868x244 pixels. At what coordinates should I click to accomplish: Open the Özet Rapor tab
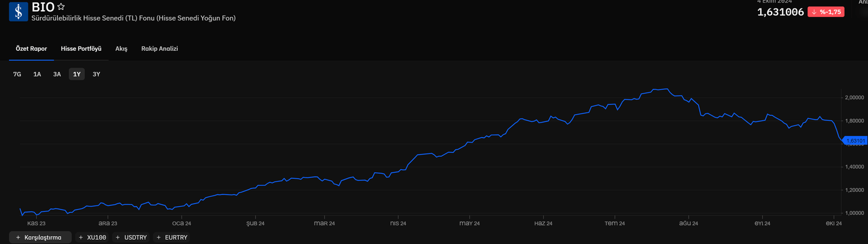point(31,48)
